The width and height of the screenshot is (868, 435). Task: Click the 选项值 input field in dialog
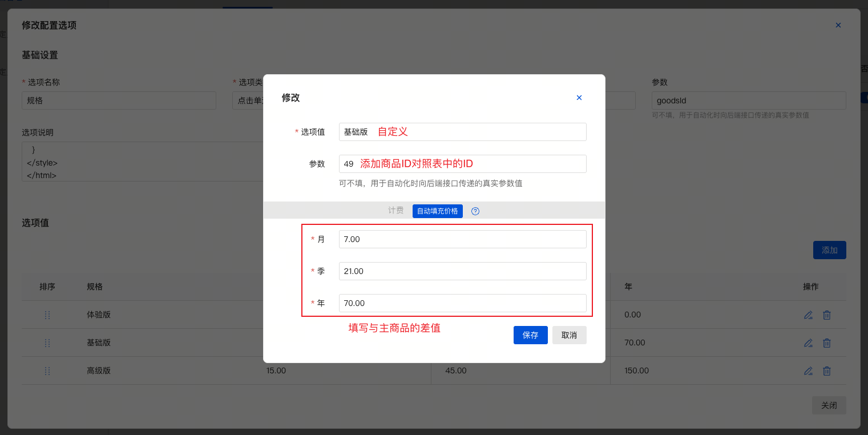tap(462, 132)
